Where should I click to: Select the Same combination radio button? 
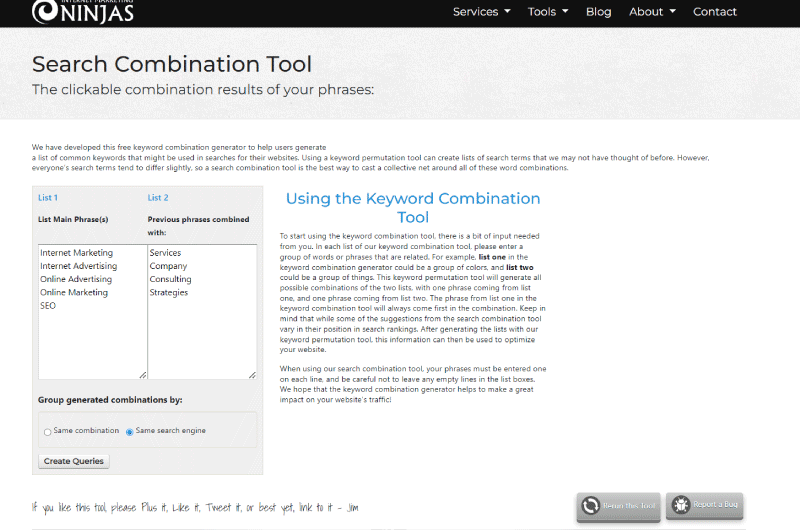pyautogui.click(x=47, y=432)
